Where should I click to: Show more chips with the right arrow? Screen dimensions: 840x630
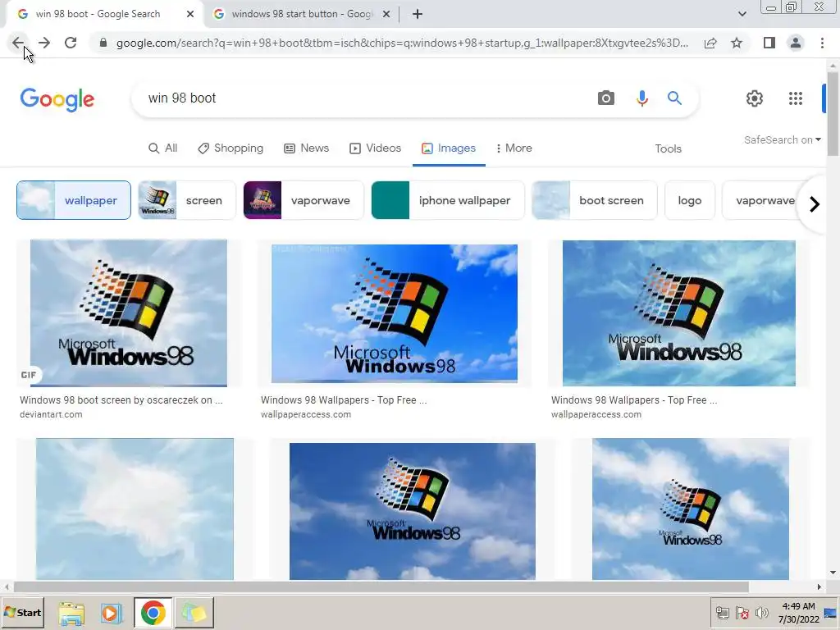(x=814, y=204)
